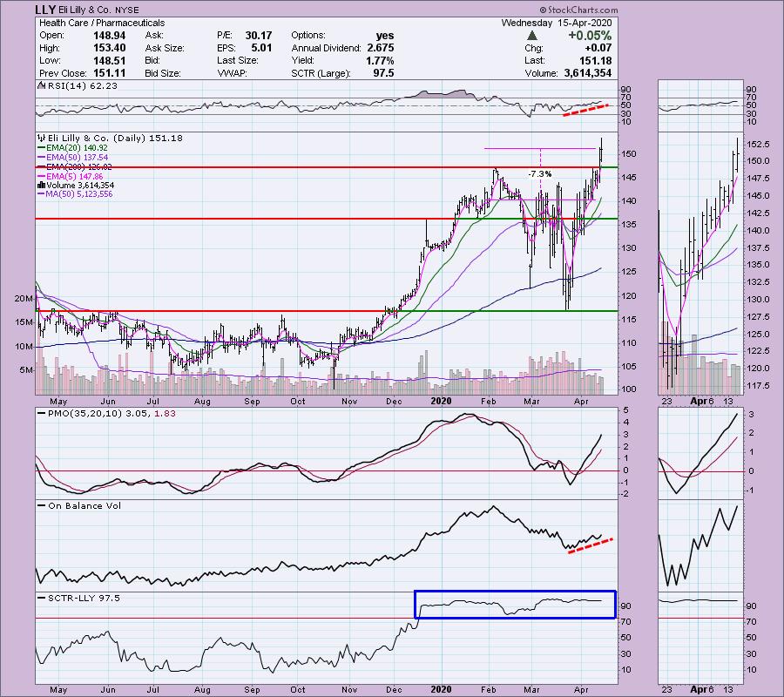784x697 pixels.
Task: Click the High value 153.40
Action: [109, 48]
